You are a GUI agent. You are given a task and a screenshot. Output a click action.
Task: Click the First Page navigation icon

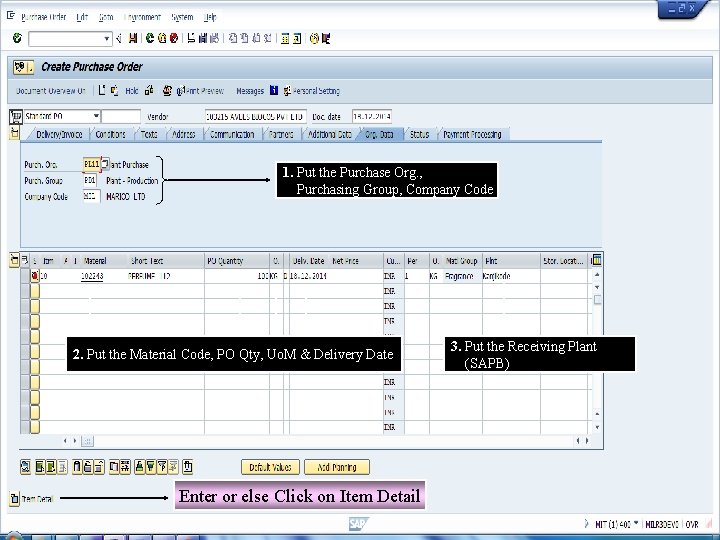pos(233,39)
